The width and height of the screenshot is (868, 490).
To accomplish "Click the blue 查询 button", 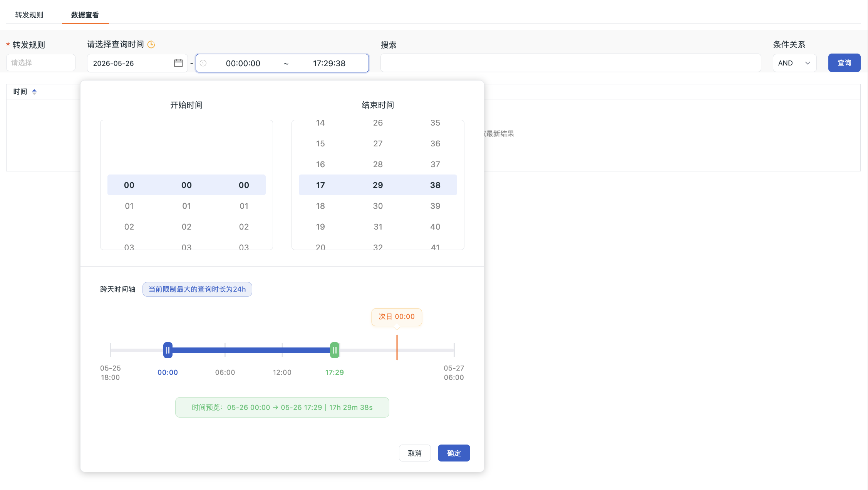I will pyautogui.click(x=844, y=63).
